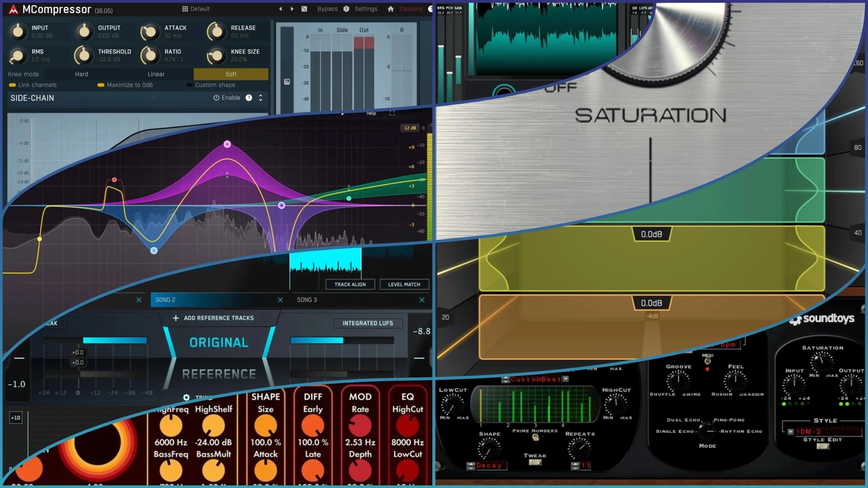This screenshot has height=488, width=868.
Task: Enable the side-chain
Action: coord(227,98)
